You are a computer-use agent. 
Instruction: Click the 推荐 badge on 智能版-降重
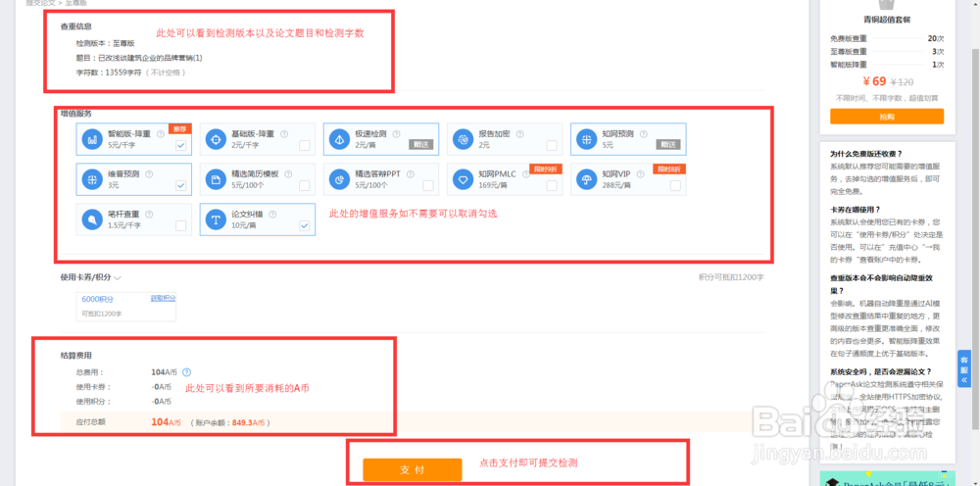(x=179, y=128)
